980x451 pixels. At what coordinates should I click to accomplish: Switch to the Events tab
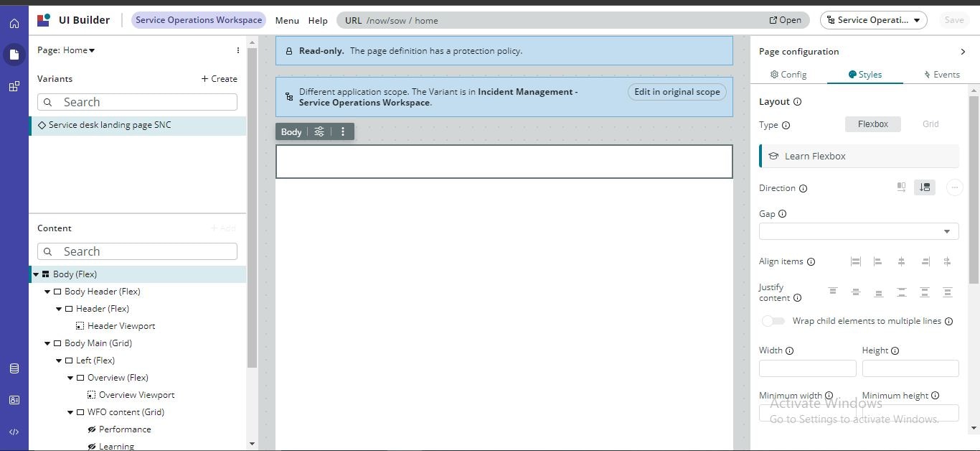pyautogui.click(x=941, y=75)
